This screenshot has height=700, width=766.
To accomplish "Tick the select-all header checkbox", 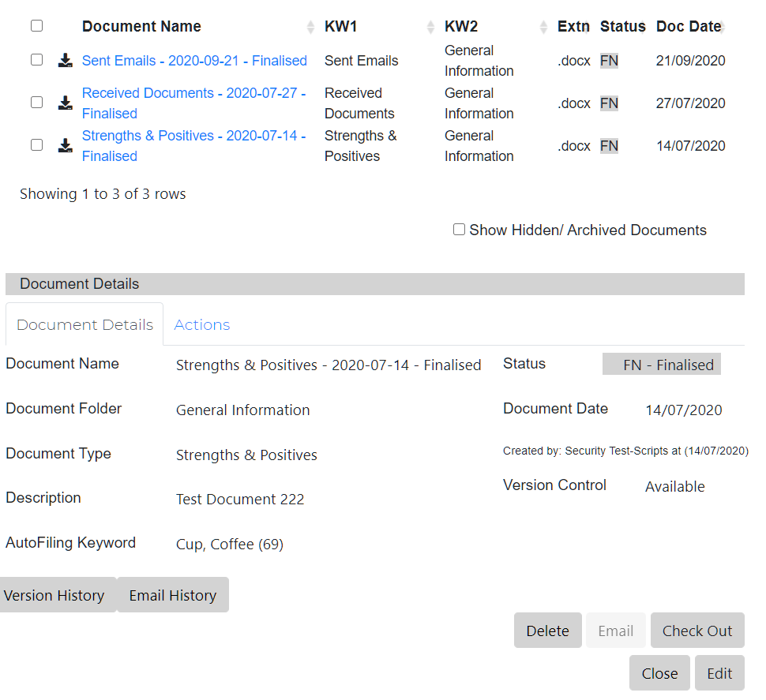I will click(36, 26).
